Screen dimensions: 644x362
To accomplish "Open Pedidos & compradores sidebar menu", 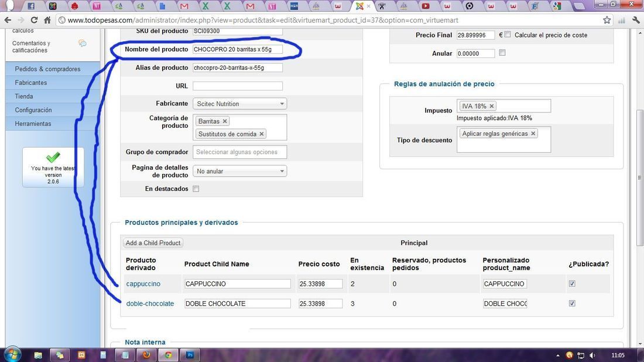I will click(x=53, y=69).
